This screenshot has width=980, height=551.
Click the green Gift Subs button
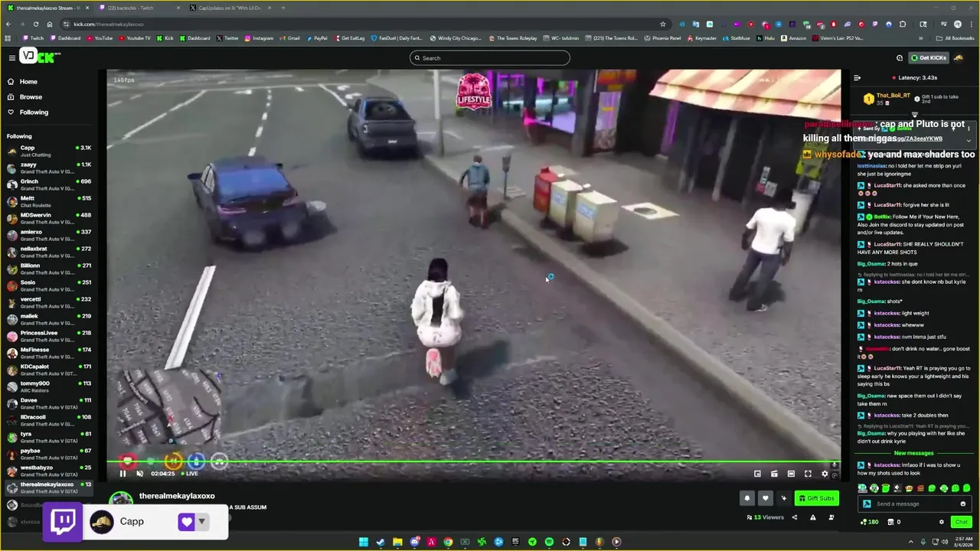click(816, 498)
